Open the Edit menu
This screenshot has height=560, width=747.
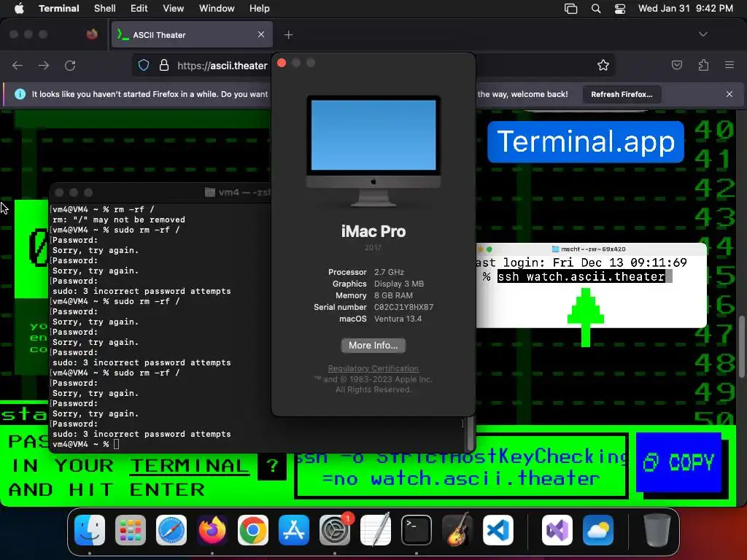[139, 8]
